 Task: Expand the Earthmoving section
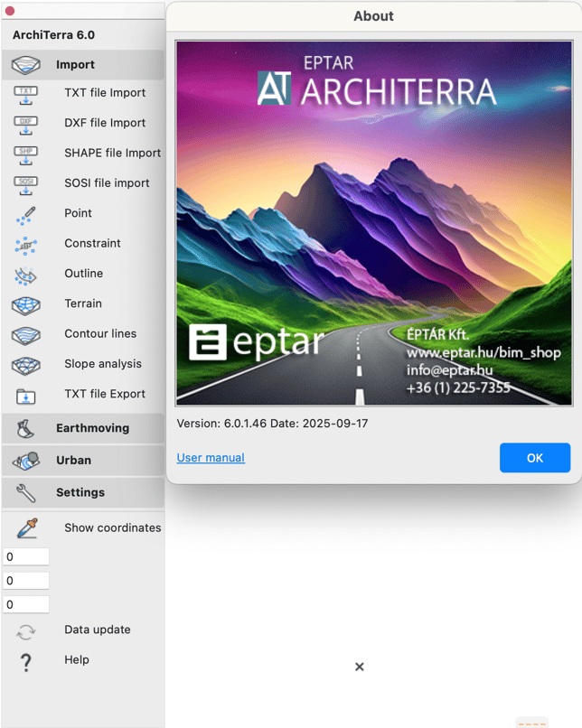pyautogui.click(x=82, y=428)
